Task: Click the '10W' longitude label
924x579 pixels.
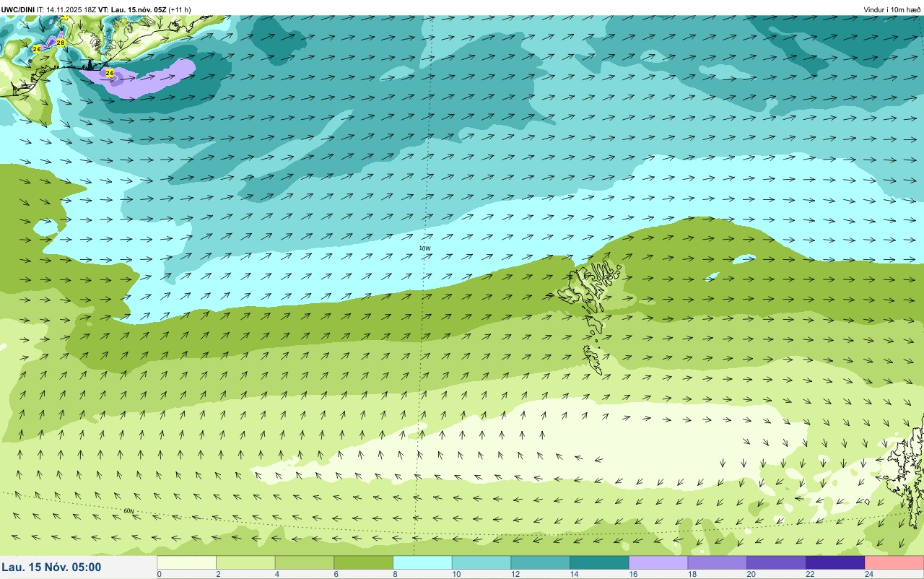Action: (x=424, y=248)
